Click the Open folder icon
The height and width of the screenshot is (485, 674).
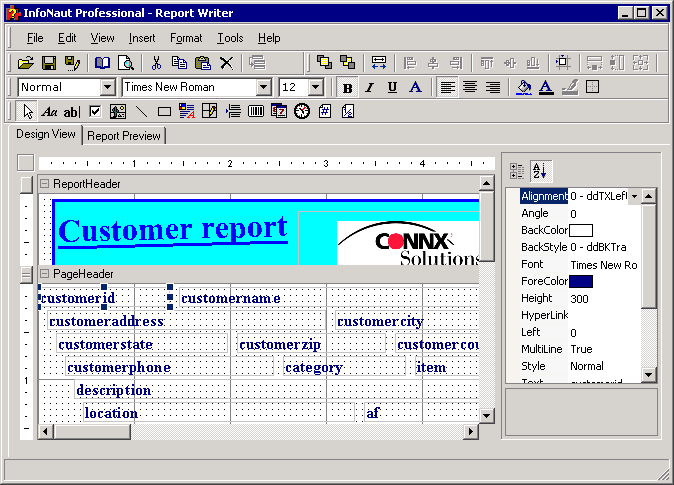coord(26,63)
